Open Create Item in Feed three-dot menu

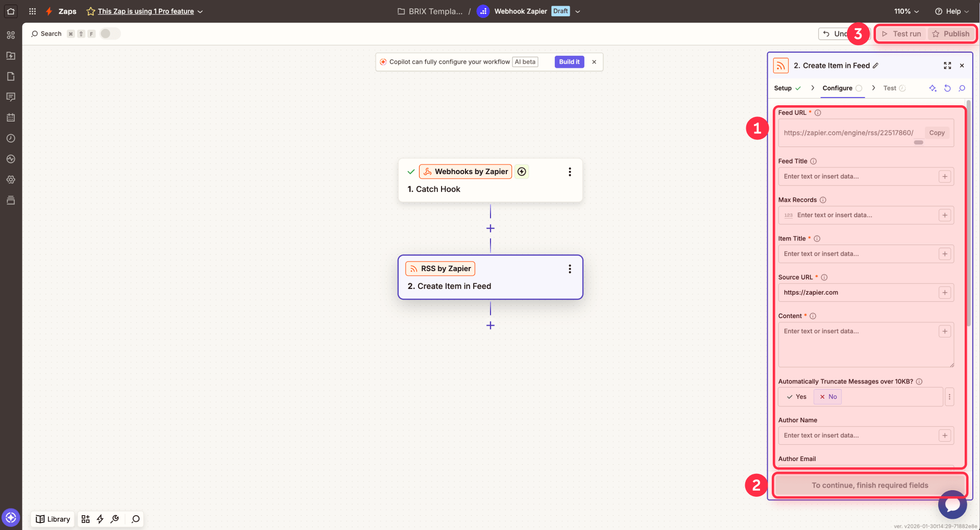[570, 269]
